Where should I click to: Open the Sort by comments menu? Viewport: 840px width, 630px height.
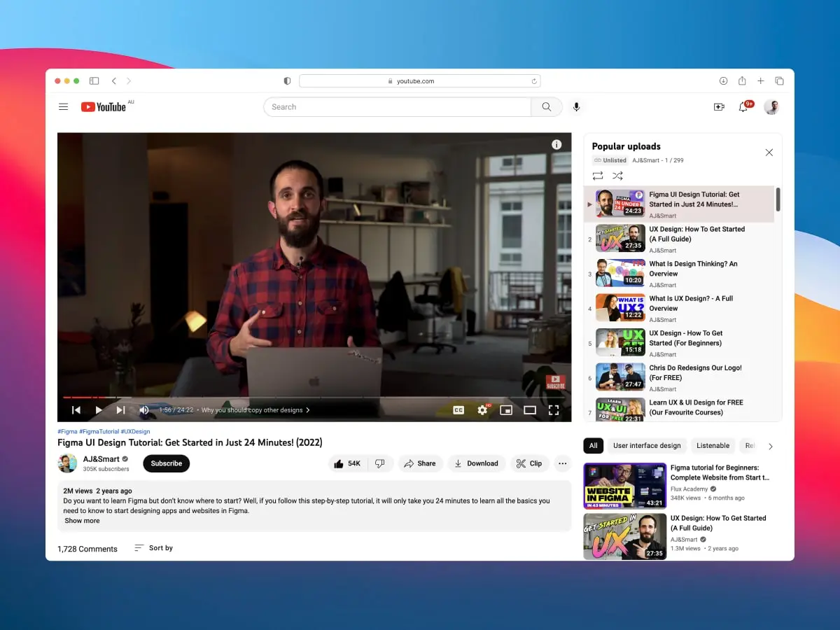153,548
